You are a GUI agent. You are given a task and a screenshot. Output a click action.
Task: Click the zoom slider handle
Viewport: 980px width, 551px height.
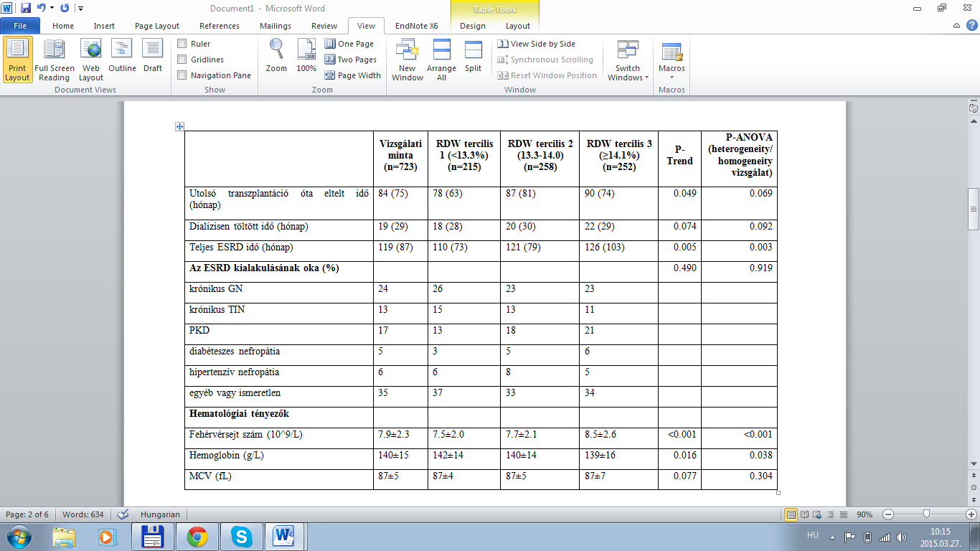927,514
